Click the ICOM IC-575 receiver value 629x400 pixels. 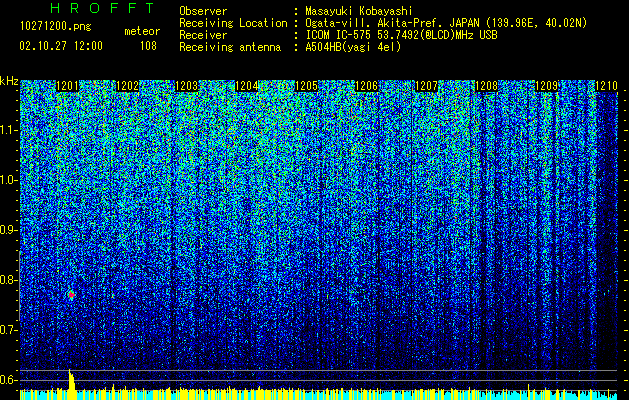coord(401,35)
